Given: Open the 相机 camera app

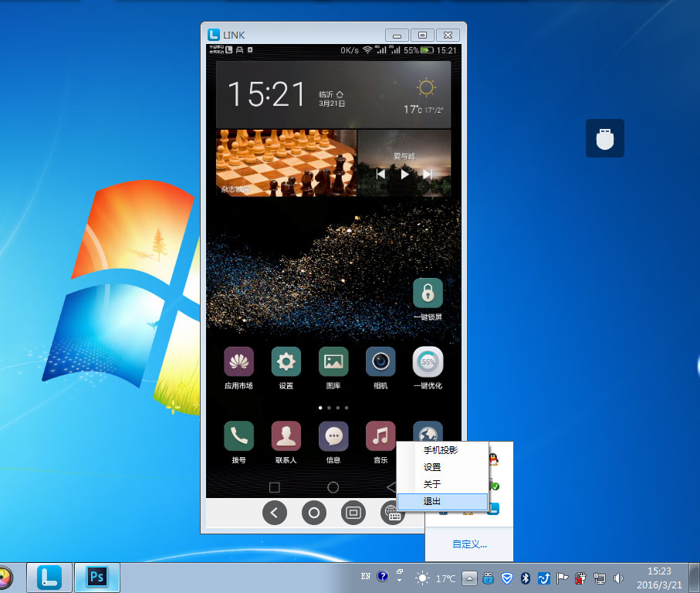Looking at the screenshot, I should coord(380,362).
